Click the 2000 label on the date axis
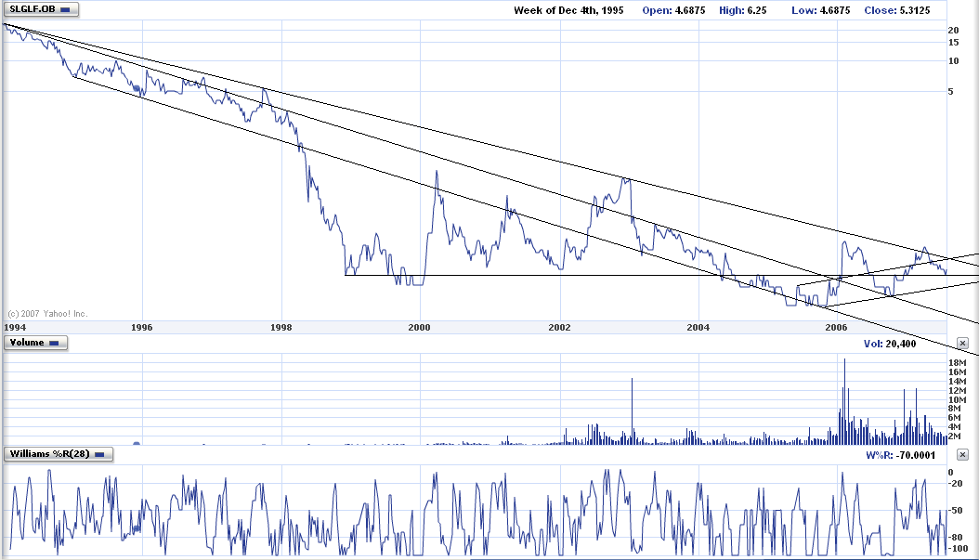This screenshot has width=979, height=560. [419, 328]
